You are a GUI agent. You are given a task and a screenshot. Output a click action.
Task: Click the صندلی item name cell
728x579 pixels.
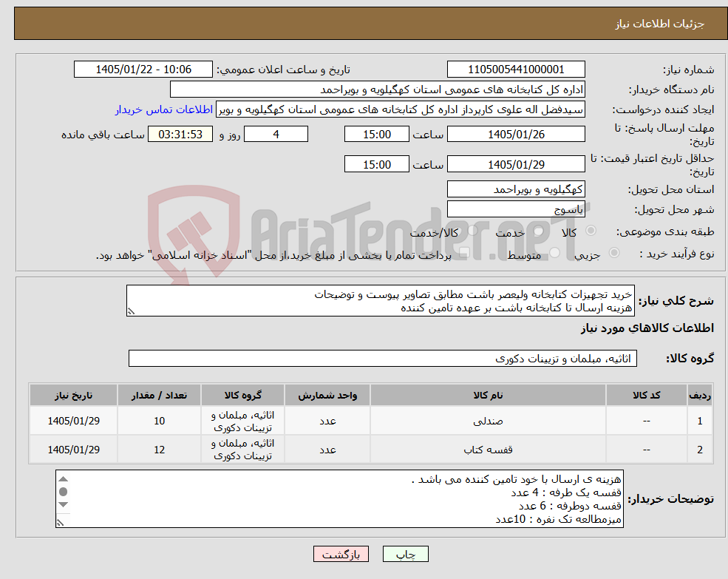pyautogui.click(x=488, y=421)
